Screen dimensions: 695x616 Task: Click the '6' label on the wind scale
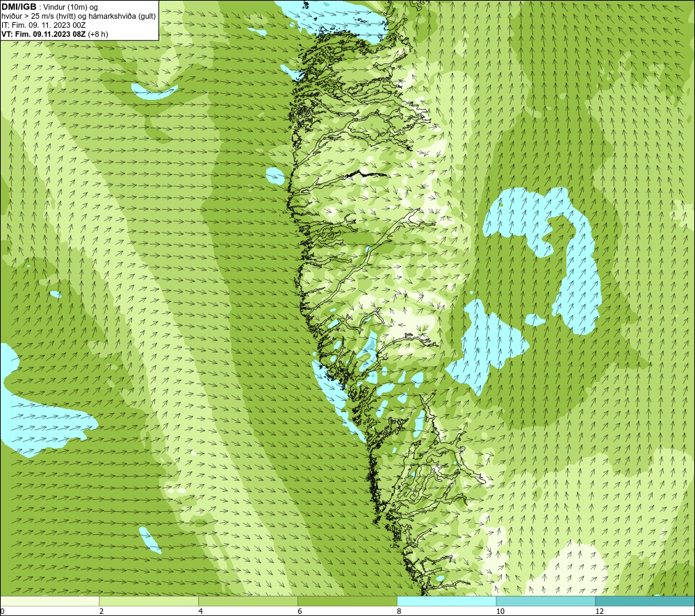[x=300, y=611]
